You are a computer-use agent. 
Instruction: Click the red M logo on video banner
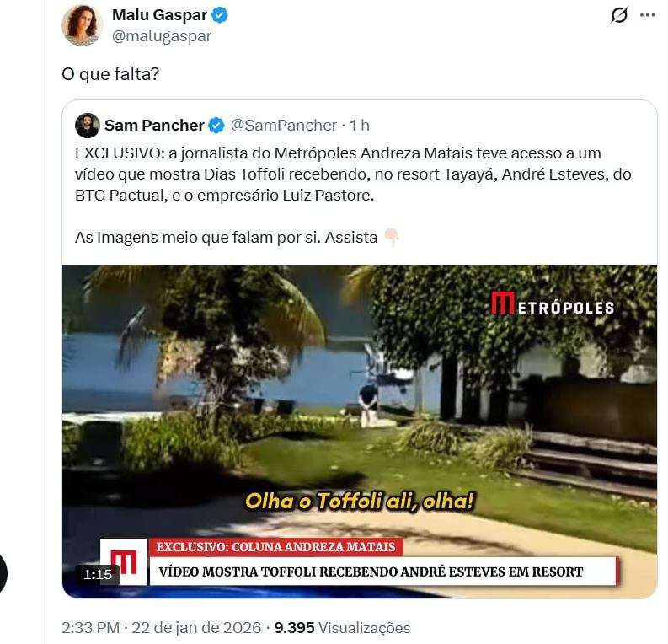click(x=124, y=561)
